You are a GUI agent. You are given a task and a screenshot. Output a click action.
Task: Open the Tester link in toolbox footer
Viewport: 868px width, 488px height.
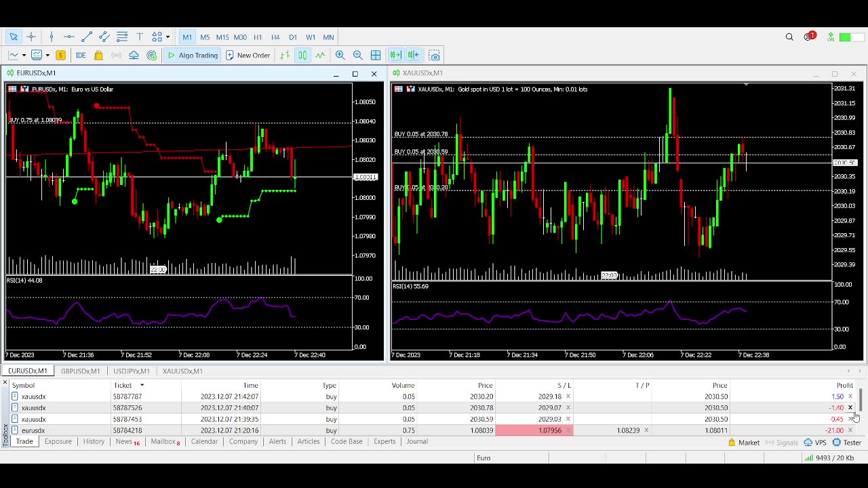click(847, 443)
